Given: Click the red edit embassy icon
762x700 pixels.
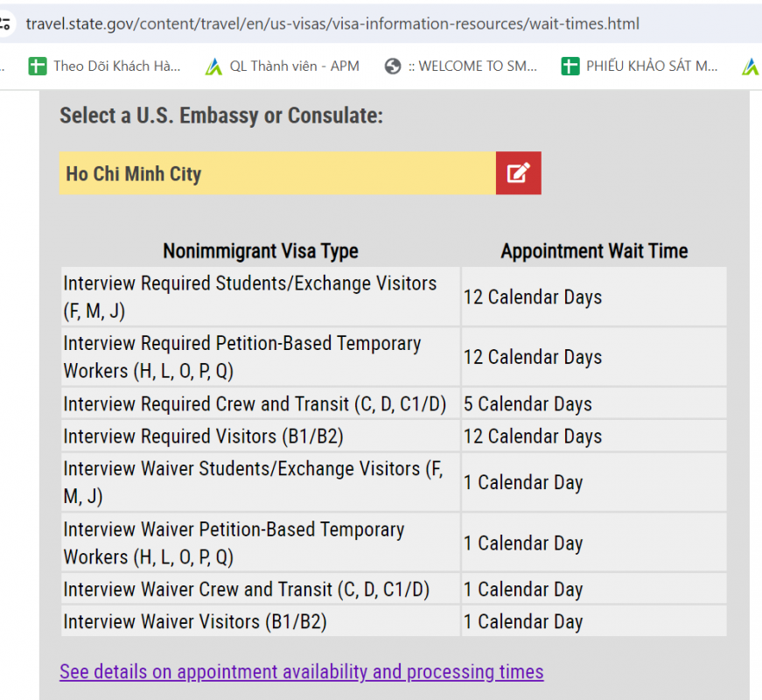Looking at the screenshot, I should point(519,173).
